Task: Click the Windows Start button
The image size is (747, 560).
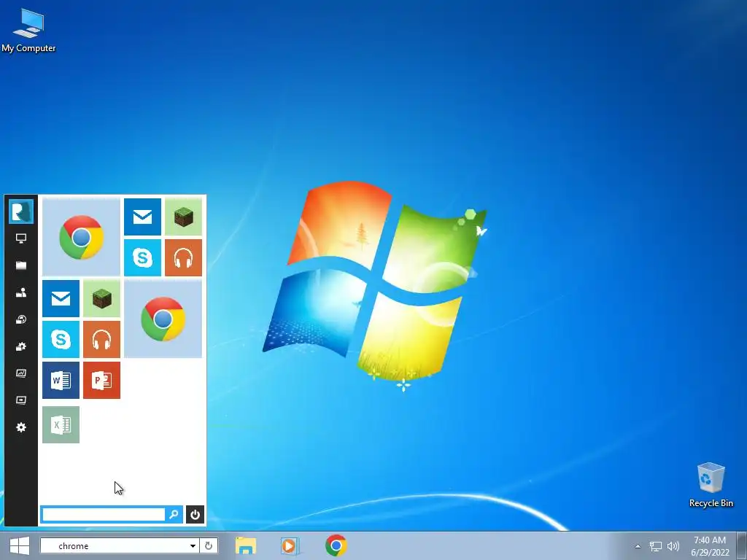Action: click(20, 545)
